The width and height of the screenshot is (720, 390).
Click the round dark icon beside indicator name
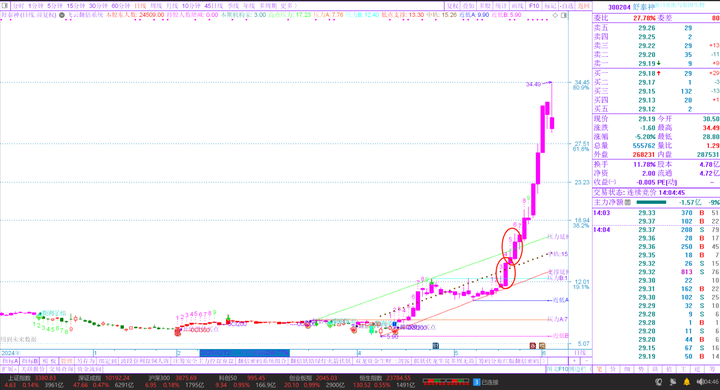click(x=62, y=15)
